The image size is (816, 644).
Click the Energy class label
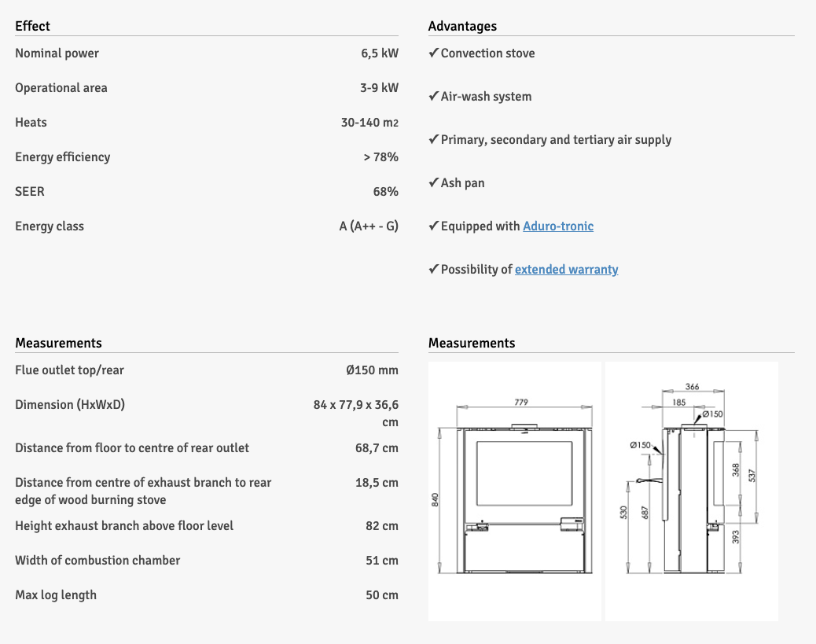tap(50, 226)
